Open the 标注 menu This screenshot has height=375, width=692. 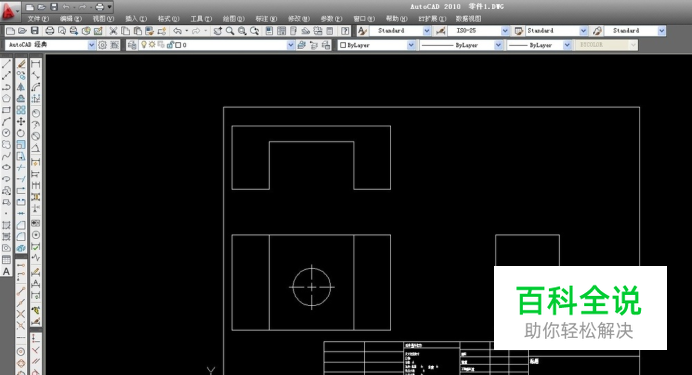[x=266, y=19]
